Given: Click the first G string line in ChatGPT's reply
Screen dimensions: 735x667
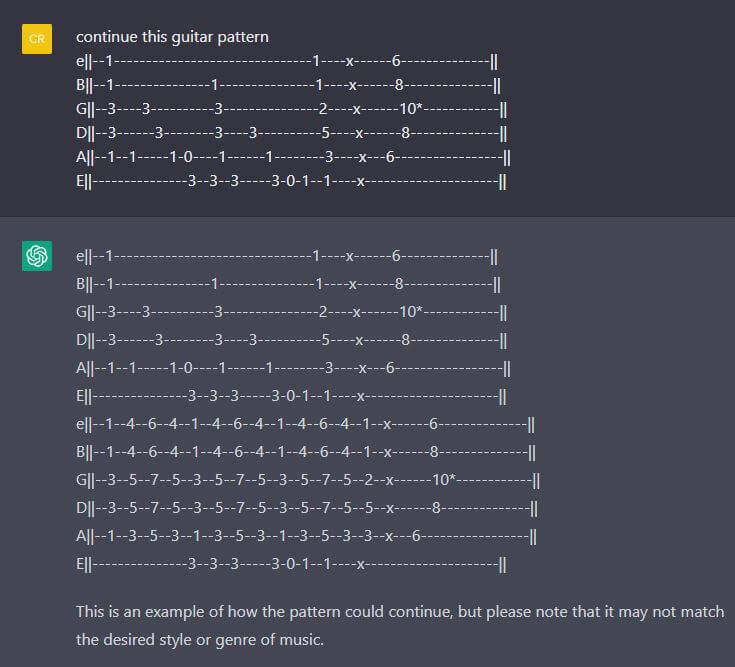Looking at the screenshot, I should pos(291,311).
